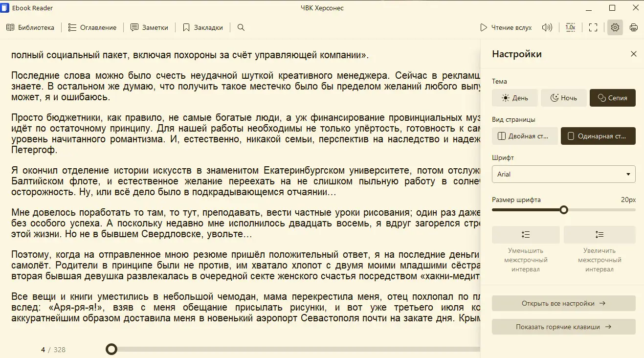Select the День theme
Viewport: 644px width, 358px height.
point(515,98)
